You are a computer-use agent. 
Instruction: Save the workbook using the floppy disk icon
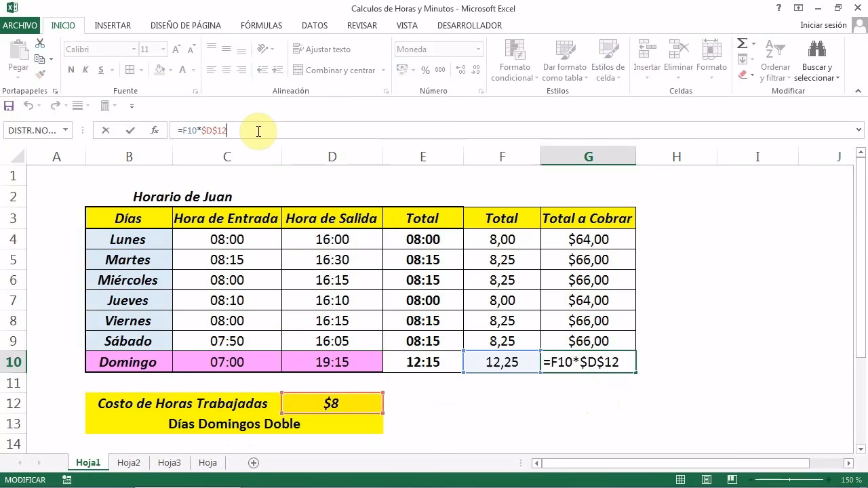pyautogui.click(x=9, y=106)
